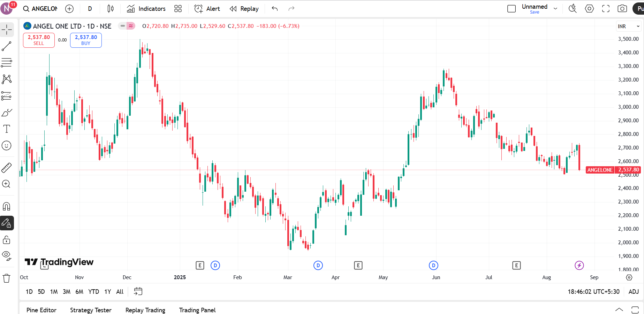
Task: Open the user profile avatar menu
Action: [x=7, y=8]
